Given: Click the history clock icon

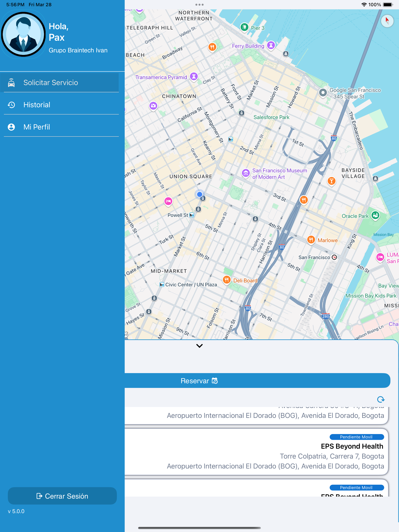Looking at the screenshot, I should (11, 105).
